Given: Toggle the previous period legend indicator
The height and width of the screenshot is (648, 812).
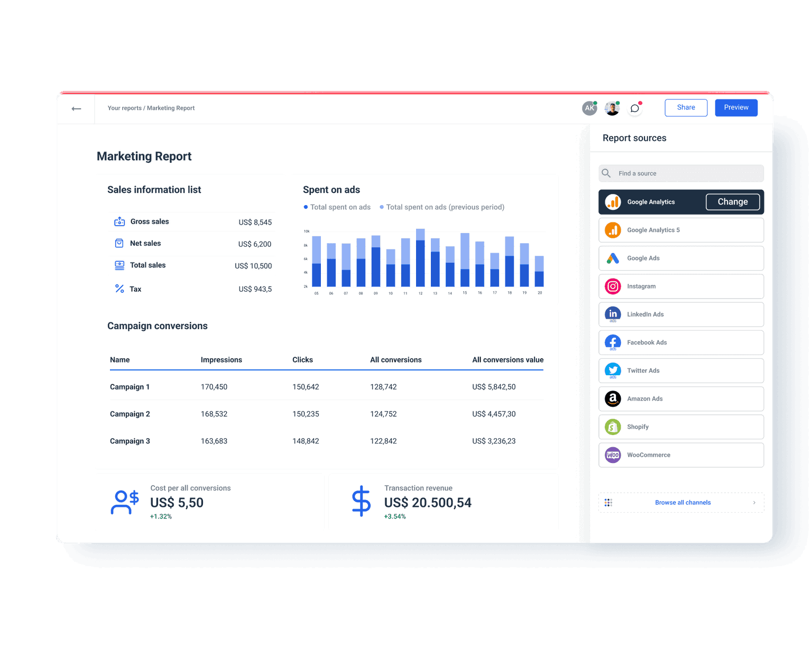Looking at the screenshot, I should click(442, 207).
